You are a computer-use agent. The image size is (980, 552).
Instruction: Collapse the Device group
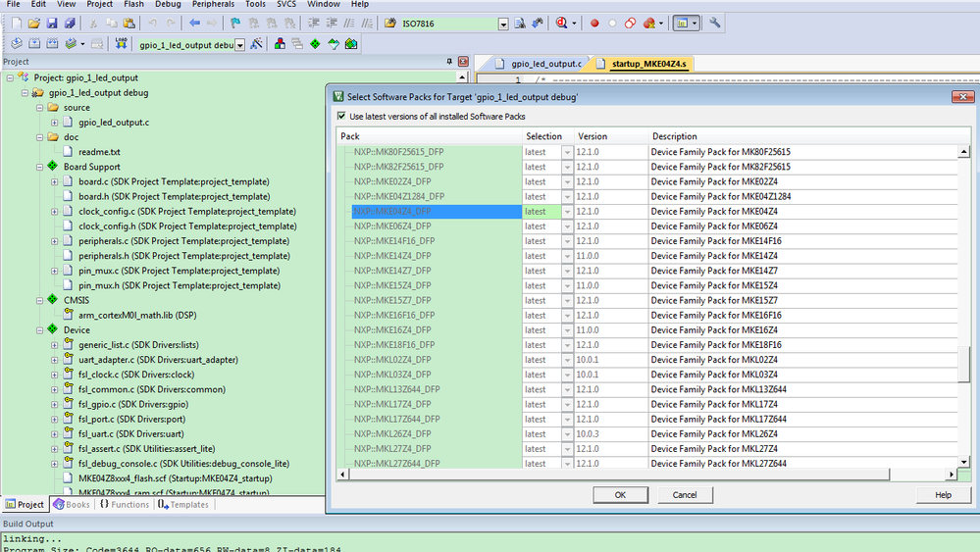point(39,329)
